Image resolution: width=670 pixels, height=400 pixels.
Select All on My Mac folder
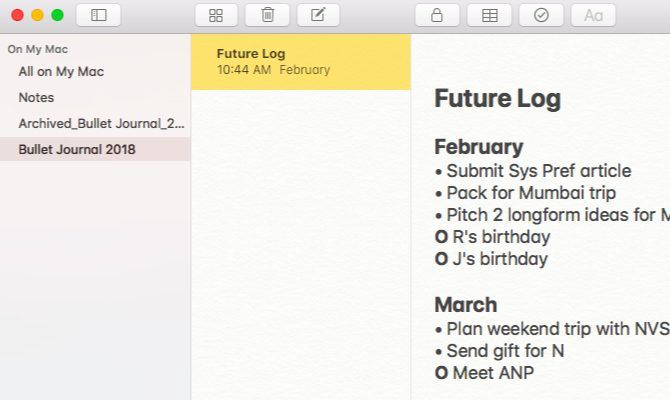pos(61,72)
